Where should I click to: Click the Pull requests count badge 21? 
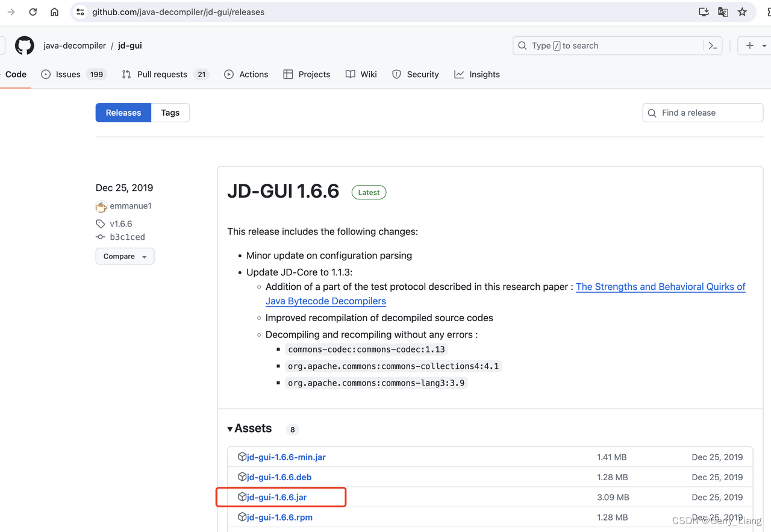[x=202, y=74]
